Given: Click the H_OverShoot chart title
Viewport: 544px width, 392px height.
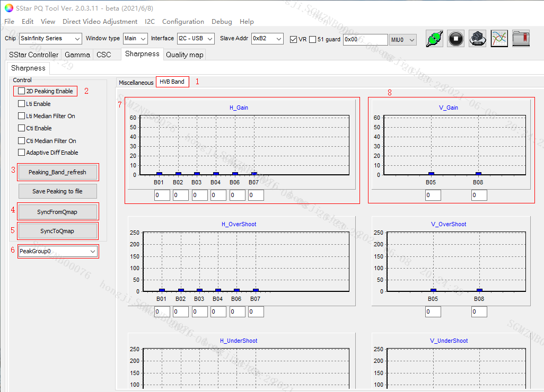Looking at the screenshot, I should [x=239, y=224].
